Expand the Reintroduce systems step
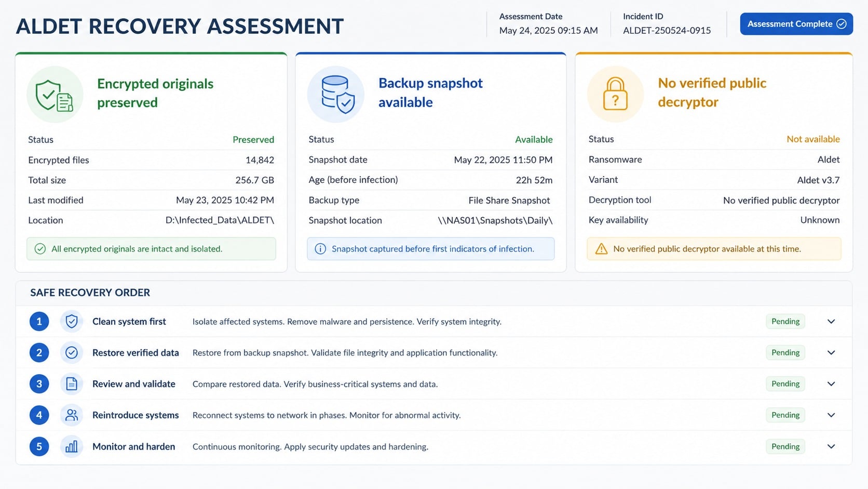Screen dimensions: 868x489 pyautogui.click(x=831, y=415)
